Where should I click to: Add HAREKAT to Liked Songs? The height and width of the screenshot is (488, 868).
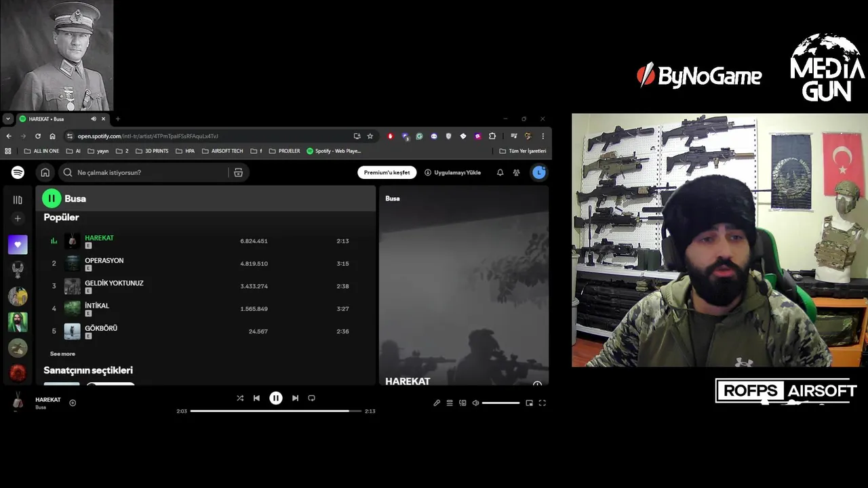click(73, 403)
